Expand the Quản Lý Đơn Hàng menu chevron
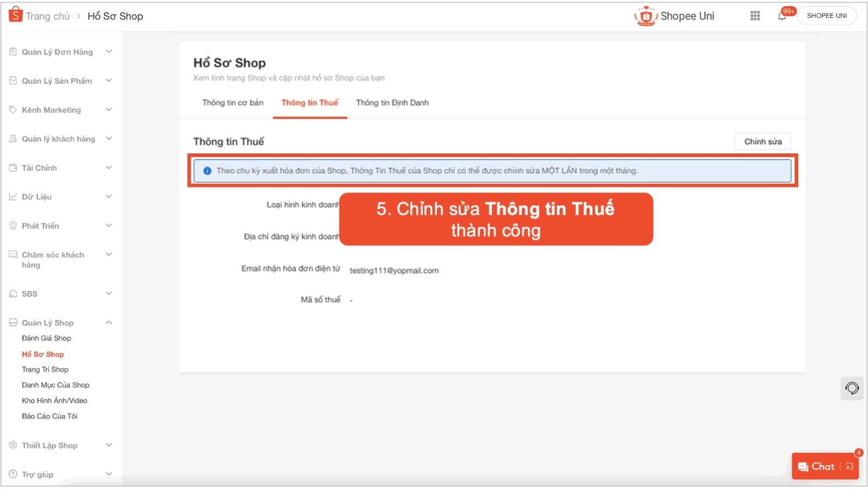The height and width of the screenshot is (489, 868). 108,52
